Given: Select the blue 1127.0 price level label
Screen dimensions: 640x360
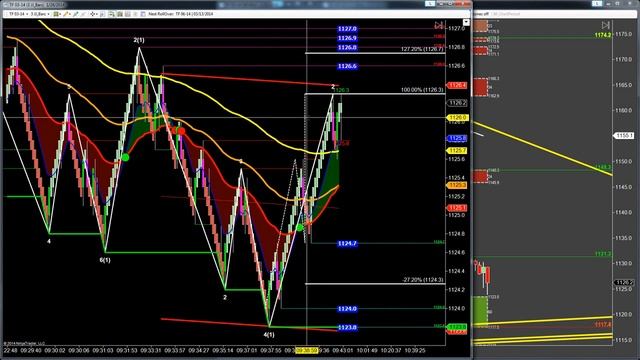Looking at the screenshot, I should pyautogui.click(x=347, y=29).
